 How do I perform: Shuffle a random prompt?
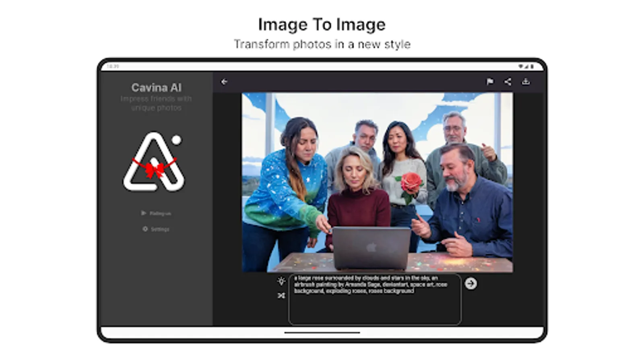coord(281,296)
